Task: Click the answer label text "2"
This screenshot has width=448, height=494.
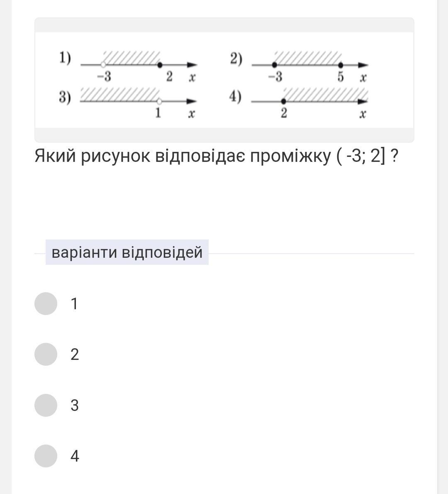Action: click(75, 355)
